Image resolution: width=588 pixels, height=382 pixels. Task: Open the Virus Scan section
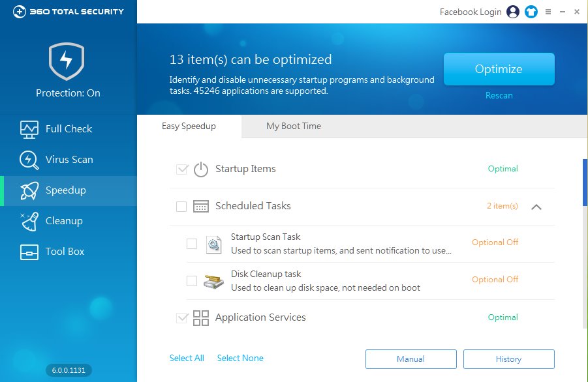click(x=69, y=160)
